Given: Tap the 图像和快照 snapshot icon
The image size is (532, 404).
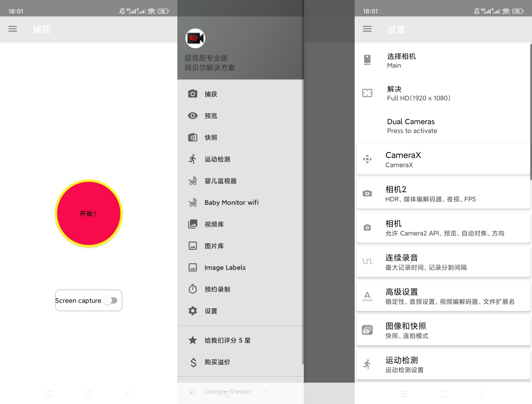Looking at the screenshot, I should 367,330.
